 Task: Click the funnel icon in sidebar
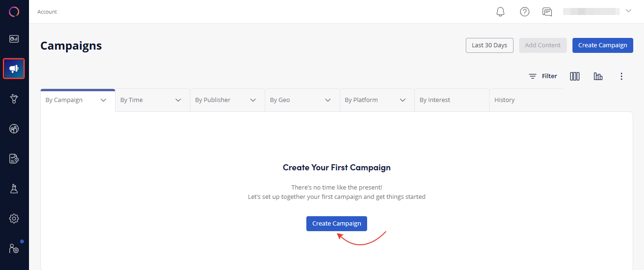[x=14, y=99]
